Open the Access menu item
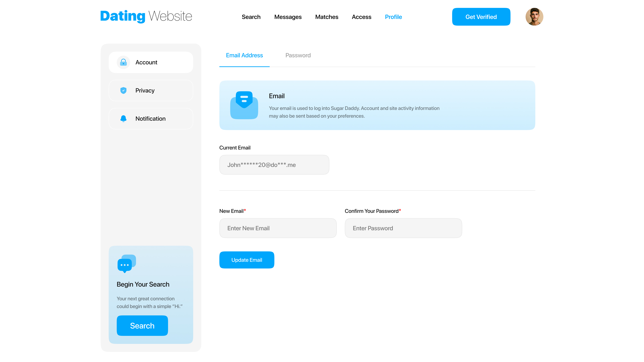Screen dimensions: 644x362 (x=361, y=17)
